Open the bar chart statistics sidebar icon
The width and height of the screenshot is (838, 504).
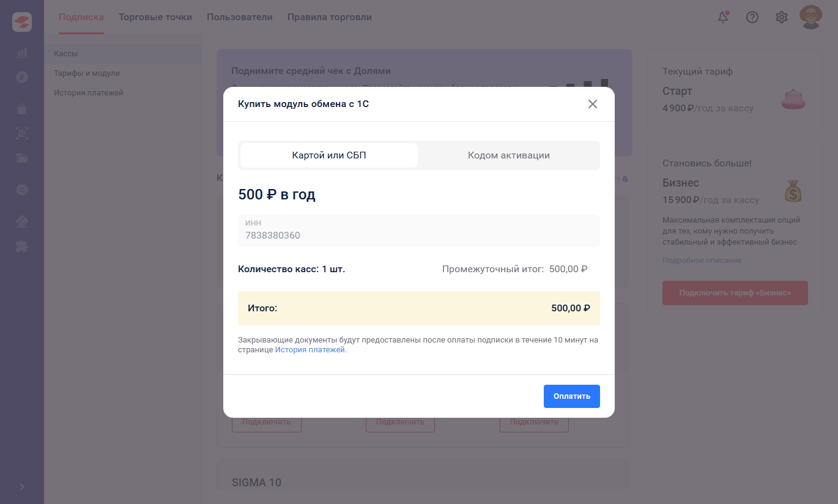22,53
